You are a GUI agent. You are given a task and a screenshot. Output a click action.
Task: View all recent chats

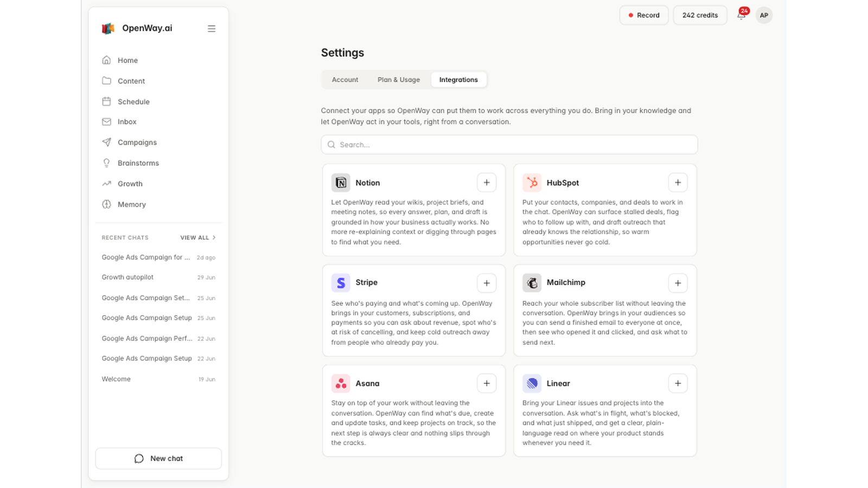(x=198, y=237)
